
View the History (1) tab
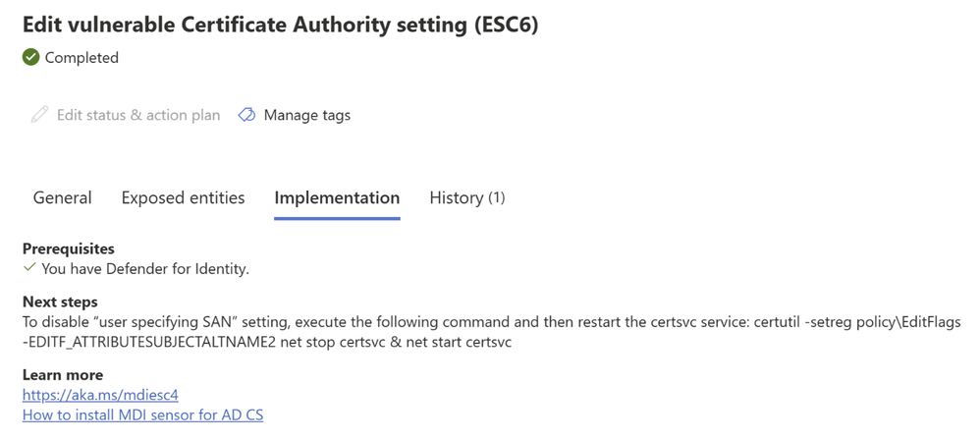click(x=466, y=198)
